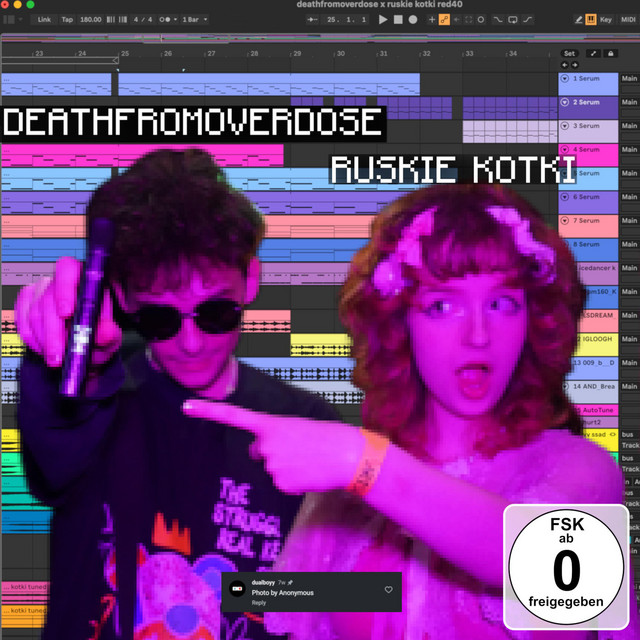Click the Stop button in transport

click(x=398, y=19)
